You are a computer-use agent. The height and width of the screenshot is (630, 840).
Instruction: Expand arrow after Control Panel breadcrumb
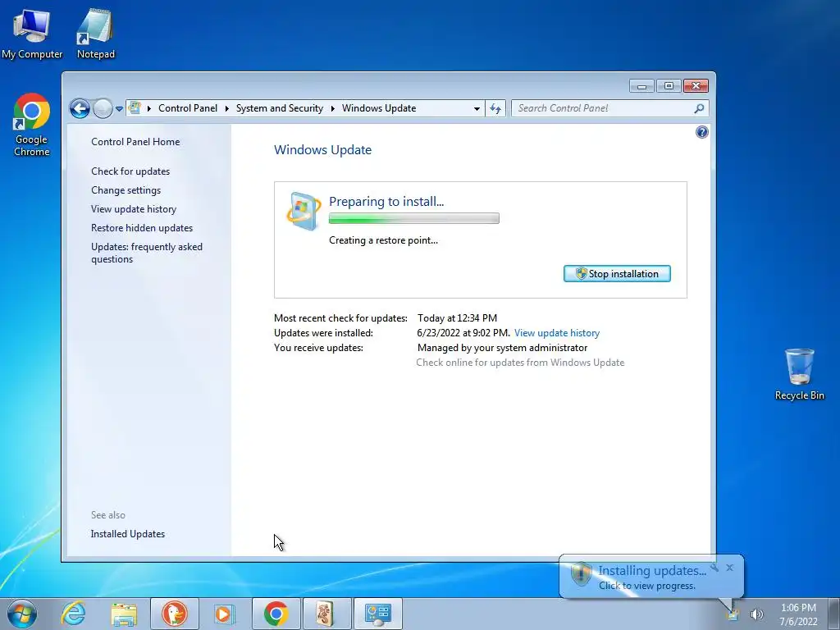pos(226,109)
